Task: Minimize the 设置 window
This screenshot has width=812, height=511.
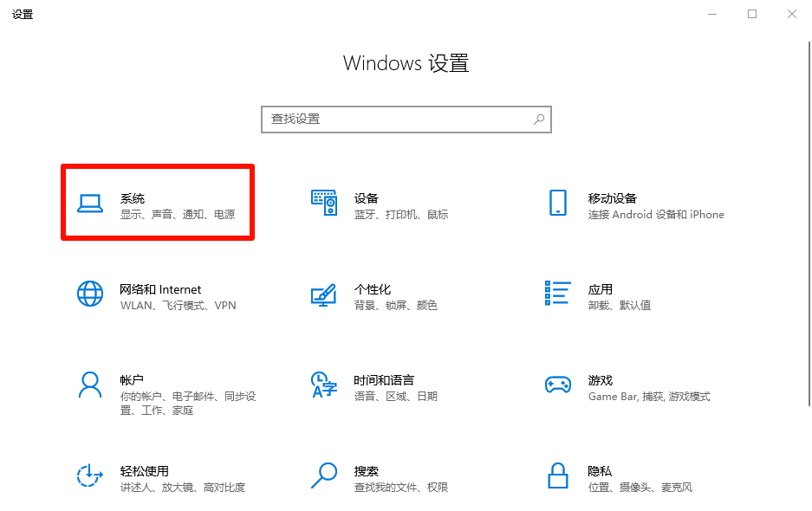Action: [x=712, y=14]
